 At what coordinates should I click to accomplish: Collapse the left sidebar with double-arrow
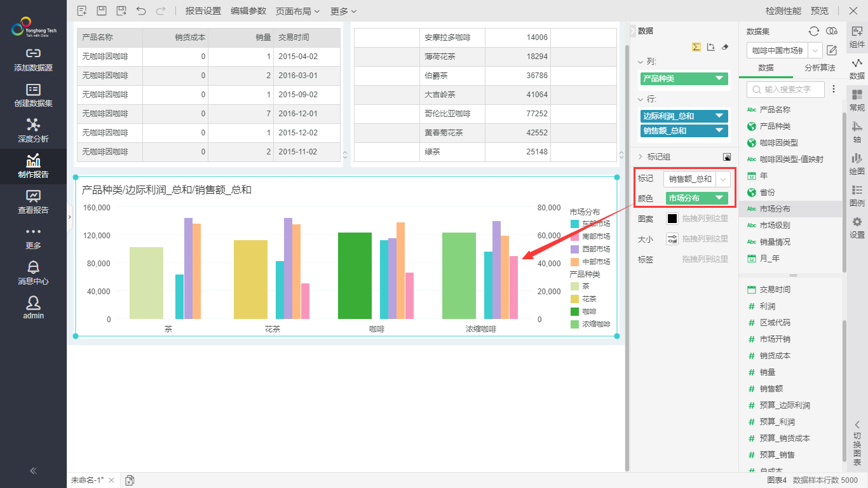(33, 471)
